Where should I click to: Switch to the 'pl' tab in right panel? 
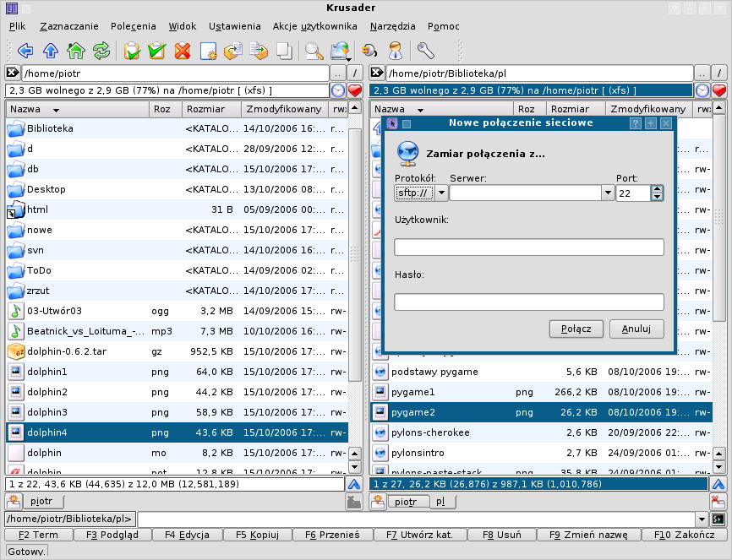[440, 502]
